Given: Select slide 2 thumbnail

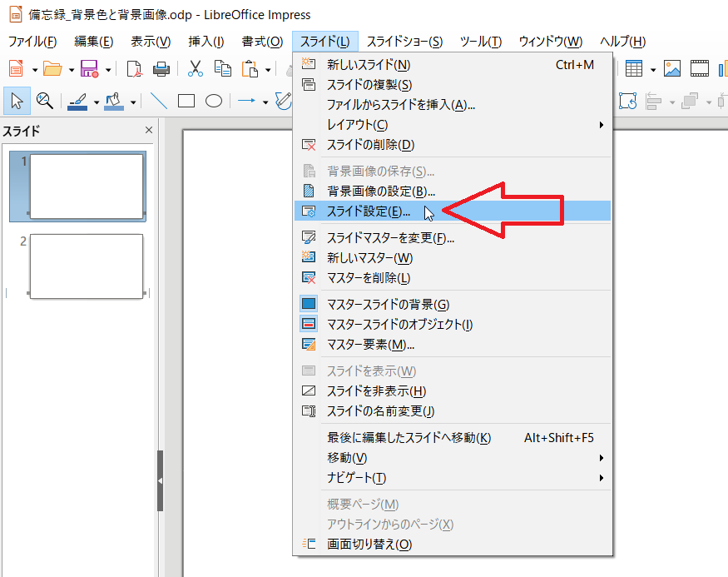Looking at the screenshot, I should pyautogui.click(x=87, y=266).
